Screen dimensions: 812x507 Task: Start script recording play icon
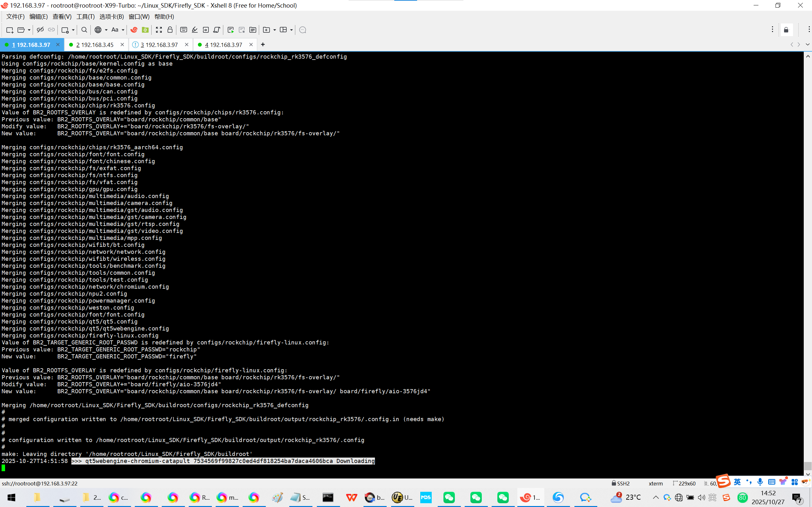[x=231, y=30]
